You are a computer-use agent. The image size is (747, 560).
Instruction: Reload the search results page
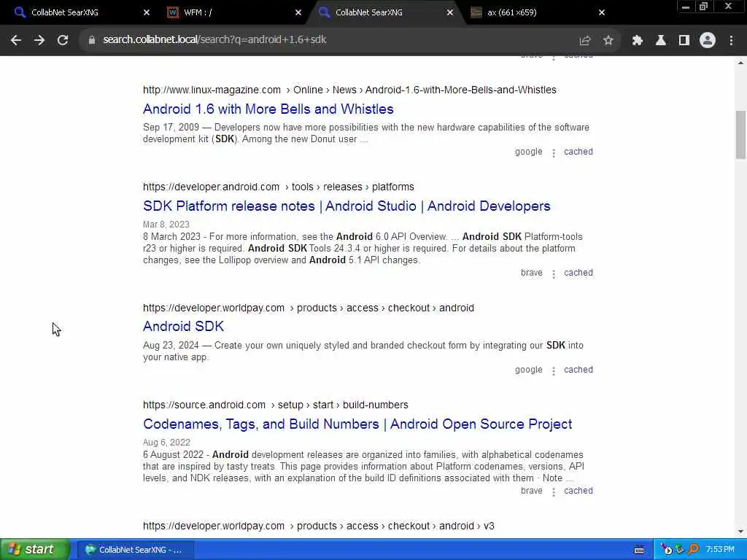pos(63,40)
